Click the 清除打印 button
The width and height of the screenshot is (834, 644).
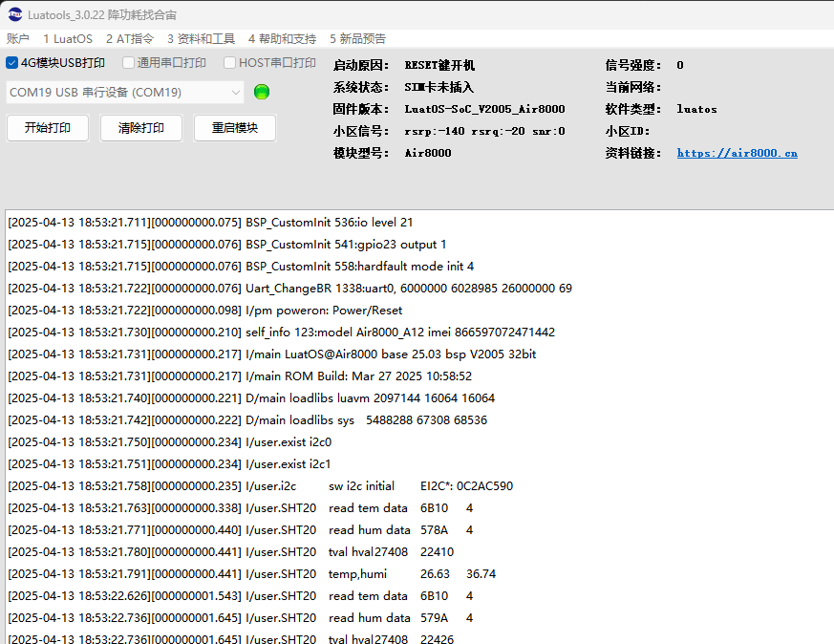pyautogui.click(x=141, y=128)
